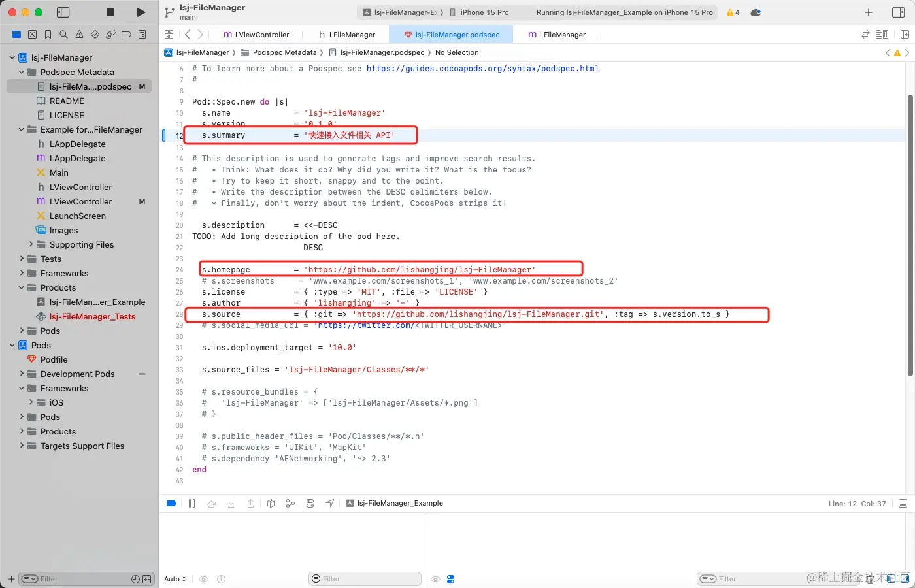Expand the iOS frameworks folder

(31, 402)
